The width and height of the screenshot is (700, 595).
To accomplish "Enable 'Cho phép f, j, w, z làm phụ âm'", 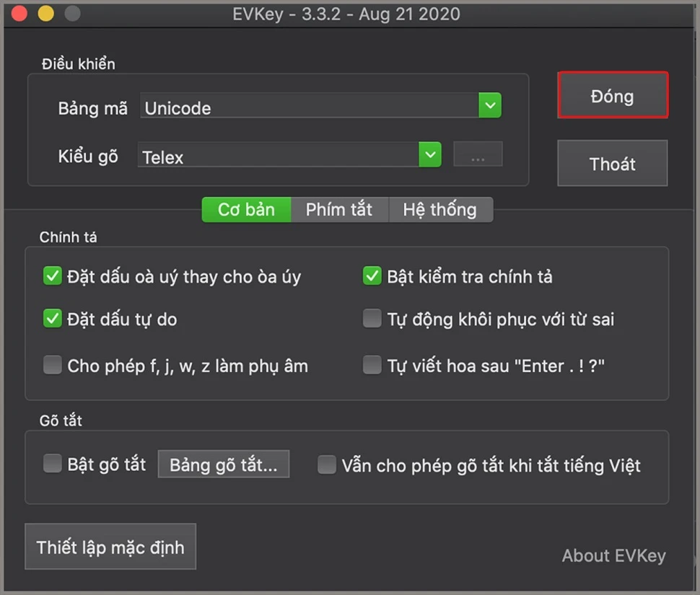I will 52,365.
